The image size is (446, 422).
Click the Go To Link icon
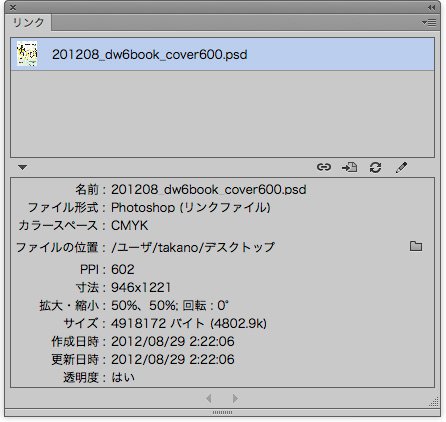point(349,167)
